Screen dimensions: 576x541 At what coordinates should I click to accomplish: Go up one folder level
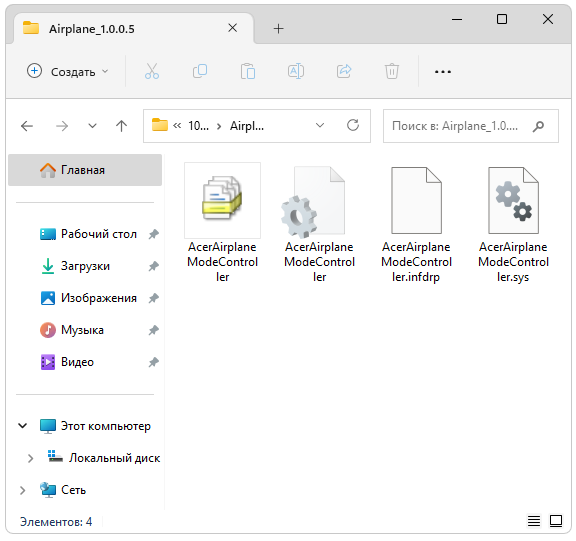pos(121,126)
